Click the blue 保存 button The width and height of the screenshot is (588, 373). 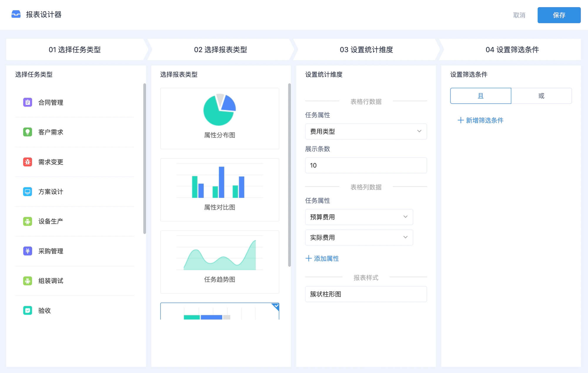point(559,15)
